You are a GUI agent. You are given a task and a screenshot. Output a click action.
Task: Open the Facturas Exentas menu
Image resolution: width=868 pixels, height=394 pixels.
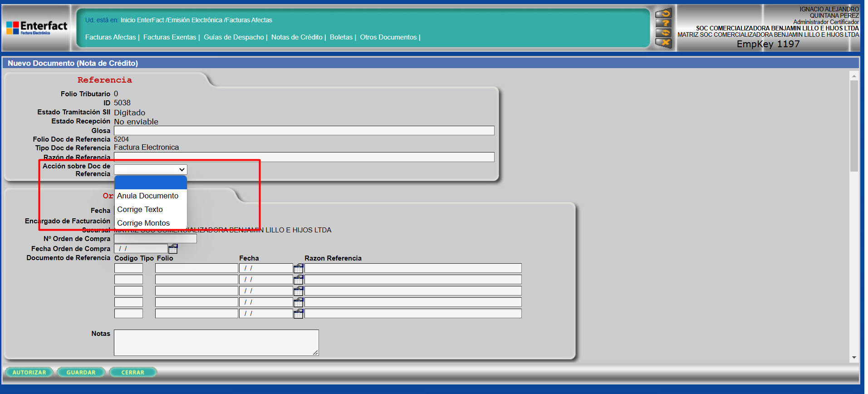click(x=170, y=37)
